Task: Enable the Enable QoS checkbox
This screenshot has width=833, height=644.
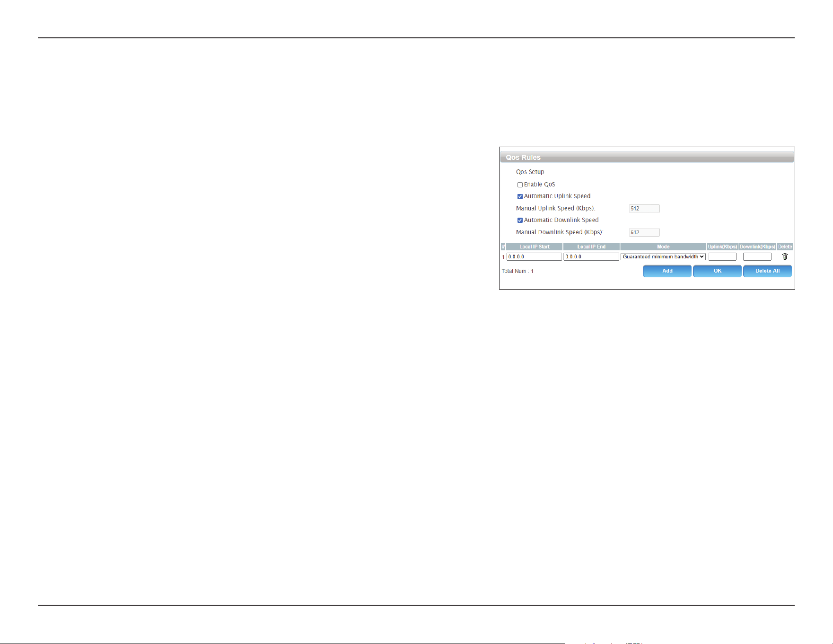Action: (520, 185)
